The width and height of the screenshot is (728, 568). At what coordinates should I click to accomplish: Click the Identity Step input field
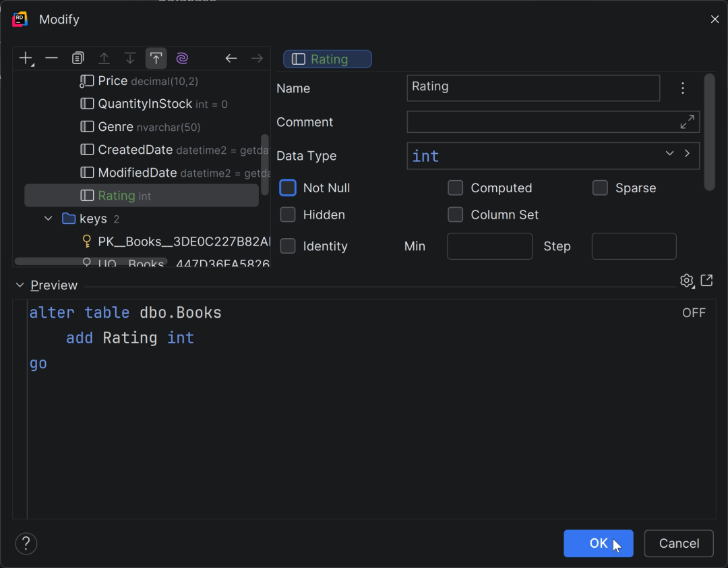634,246
